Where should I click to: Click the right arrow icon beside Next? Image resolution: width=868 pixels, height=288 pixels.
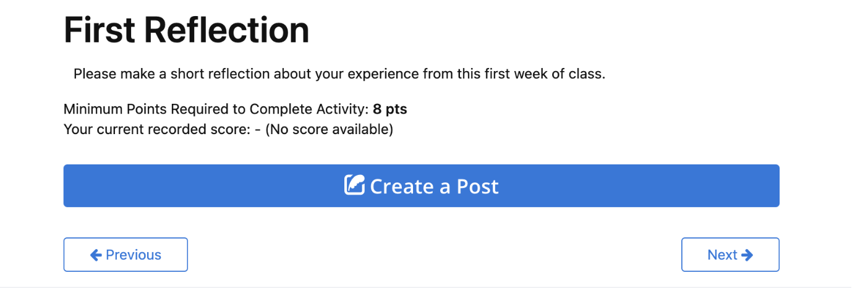coord(747,255)
